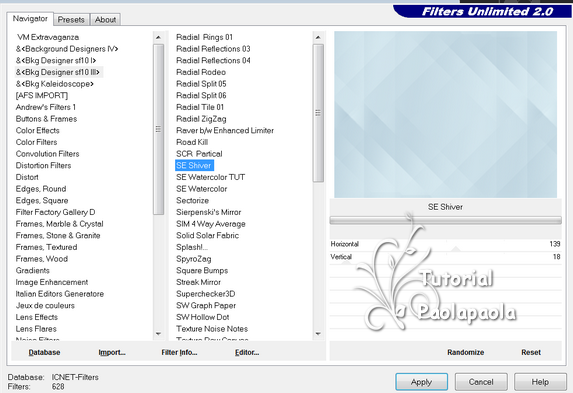This screenshot has width=573, height=393.
Task: Reset the SE Shiver parameters
Action: (531, 352)
